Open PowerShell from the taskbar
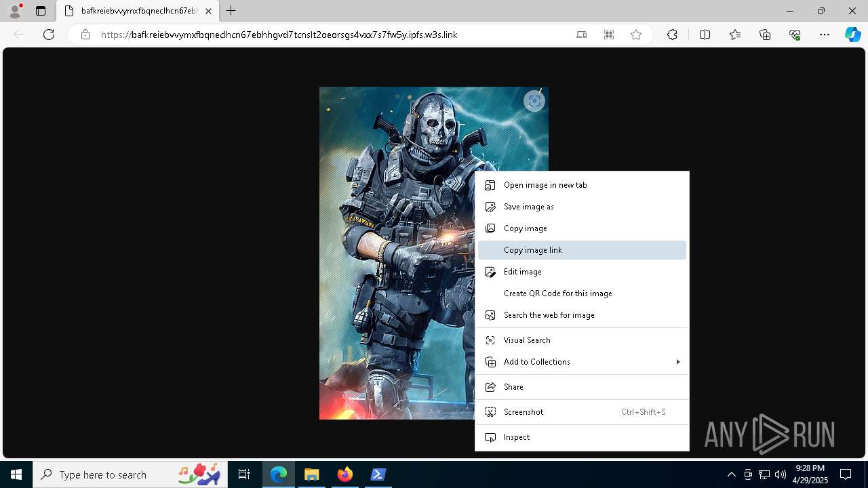Viewport: 868px width, 488px height. (x=378, y=474)
